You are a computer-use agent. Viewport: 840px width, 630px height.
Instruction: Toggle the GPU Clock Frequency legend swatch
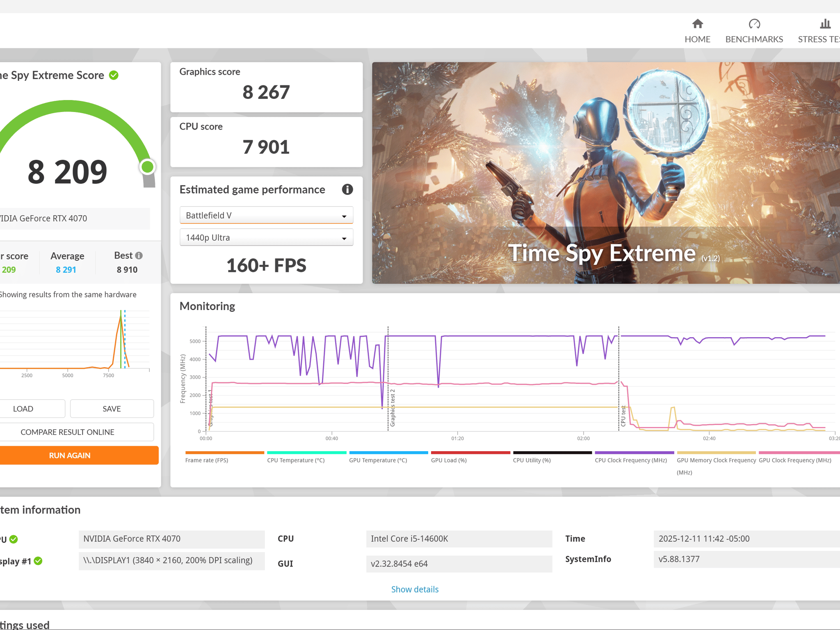point(799,453)
